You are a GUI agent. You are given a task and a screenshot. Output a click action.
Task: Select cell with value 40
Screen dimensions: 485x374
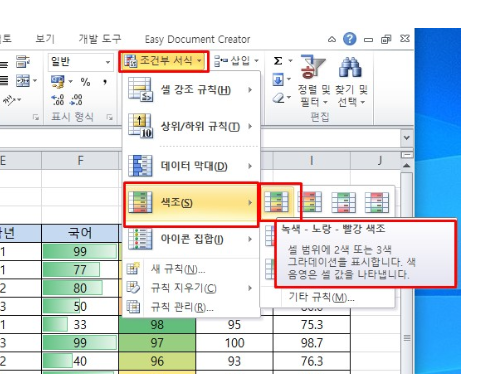80,361
